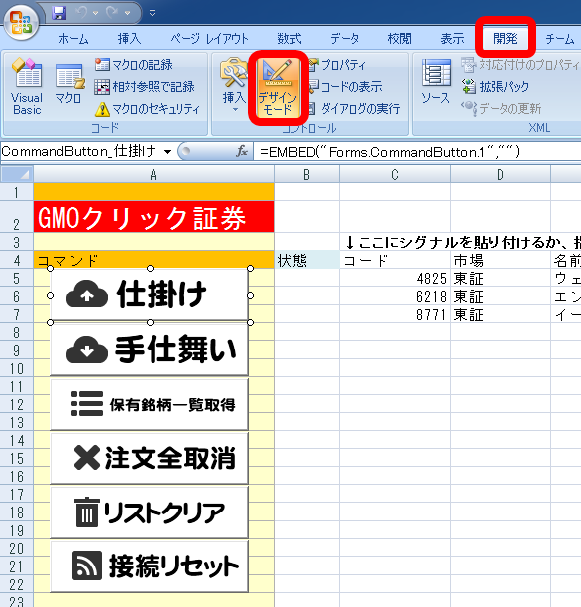Open the ページ レイアウト tab
Screen dimensions: 581x607
point(209,39)
